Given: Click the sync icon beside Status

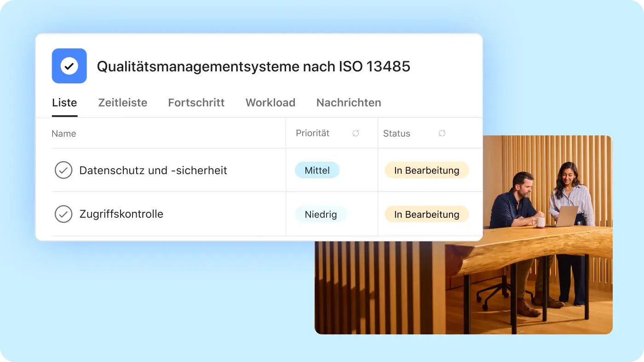Looking at the screenshot, I should click(x=442, y=133).
